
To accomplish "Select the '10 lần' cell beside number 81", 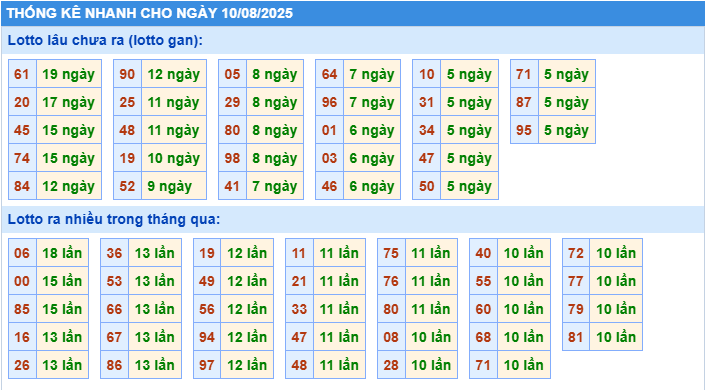I will click(x=616, y=337).
